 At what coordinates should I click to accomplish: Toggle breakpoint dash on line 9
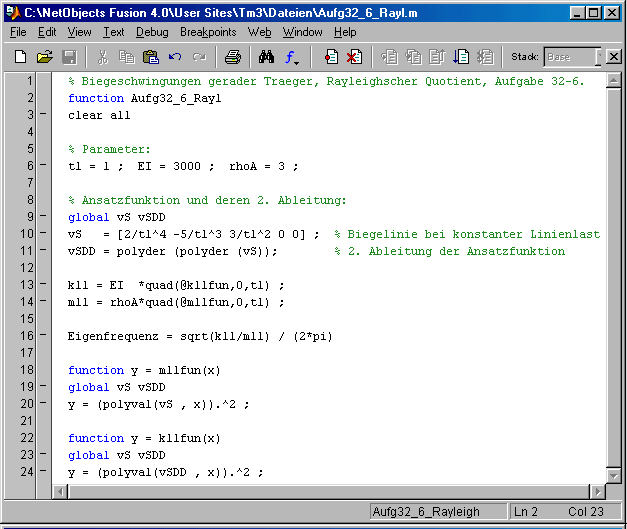pos(43,216)
